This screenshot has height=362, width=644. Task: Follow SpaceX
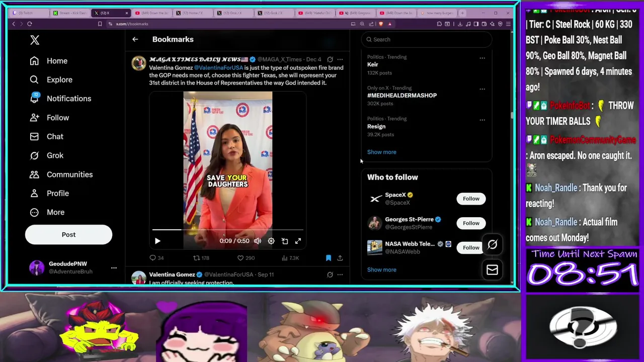tap(471, 199)
